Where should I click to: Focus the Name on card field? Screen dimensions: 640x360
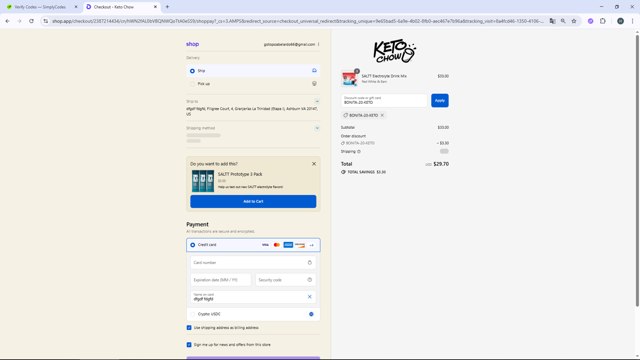(253, 297)
